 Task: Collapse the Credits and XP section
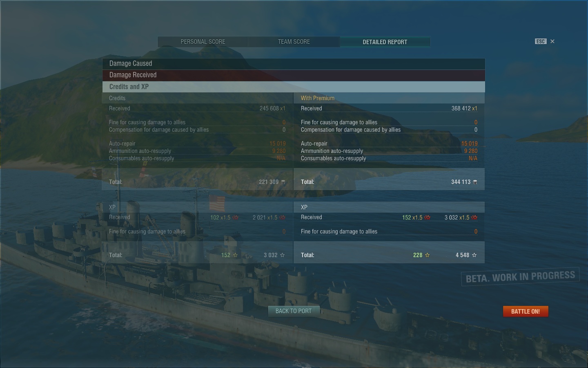coord(294,87)
